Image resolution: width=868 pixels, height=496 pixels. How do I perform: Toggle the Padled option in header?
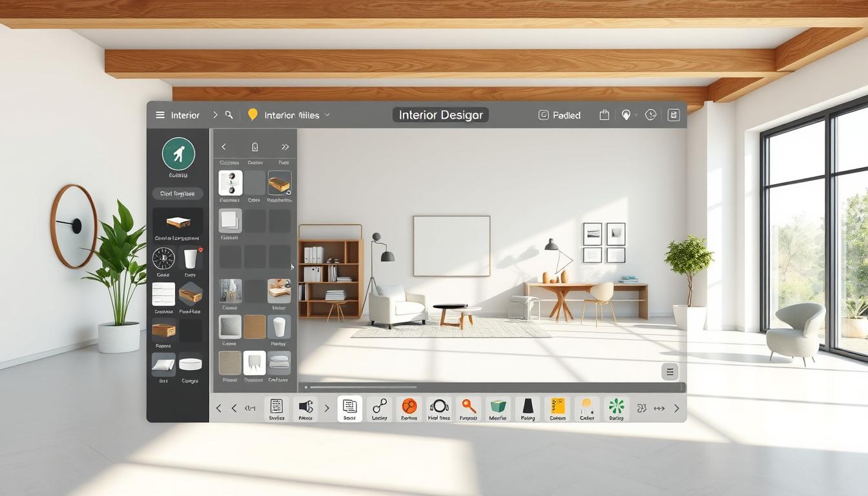point(559,115)
